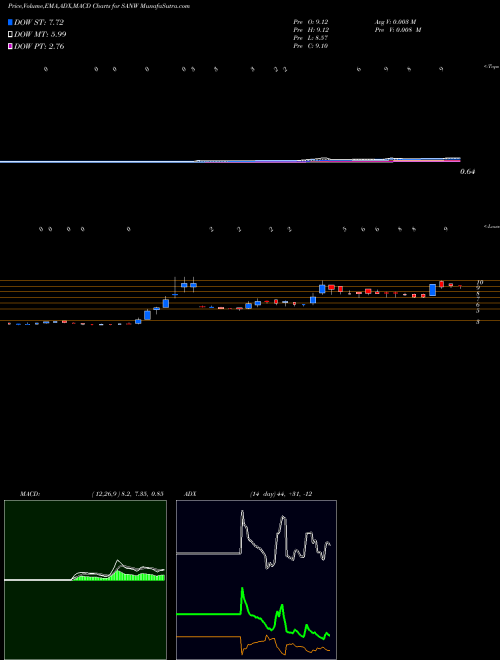Select the 'DOW PT: 2.76' legend text

click(x=39, y=46)
